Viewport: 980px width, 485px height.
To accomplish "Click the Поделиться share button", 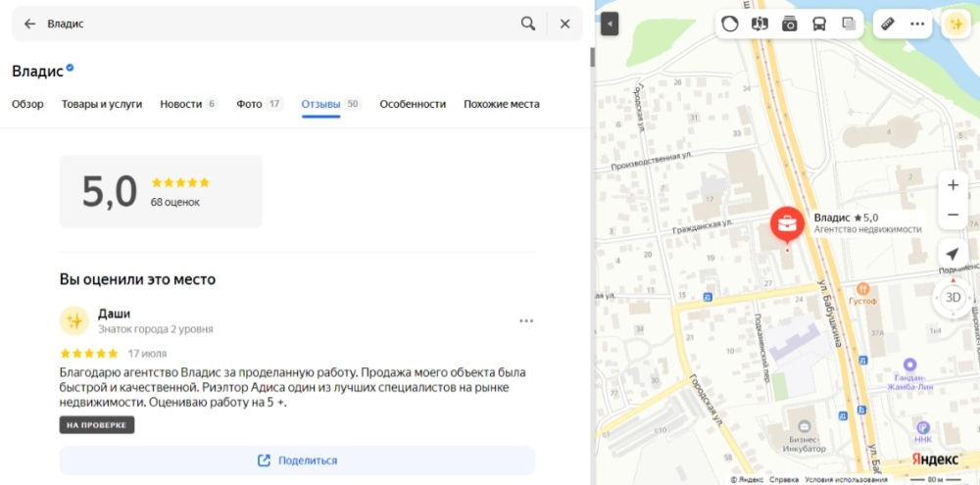I will pyautogui.click(x=298, y=461).
